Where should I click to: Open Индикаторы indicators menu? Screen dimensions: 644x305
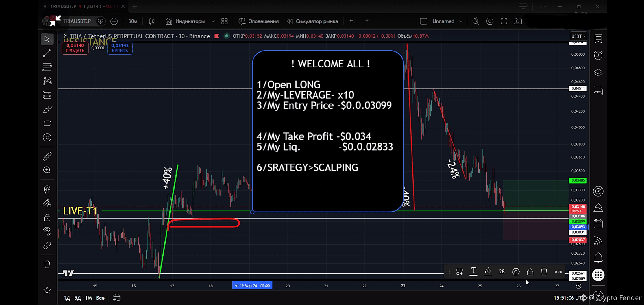(185, 21)
